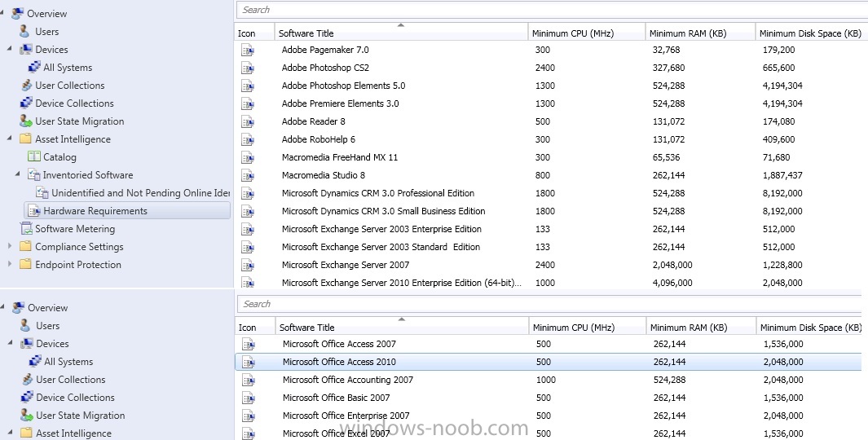Click the 665,600 disk space value
The width and height of the screenshot is (868, 440).
[x=778, y=68]
